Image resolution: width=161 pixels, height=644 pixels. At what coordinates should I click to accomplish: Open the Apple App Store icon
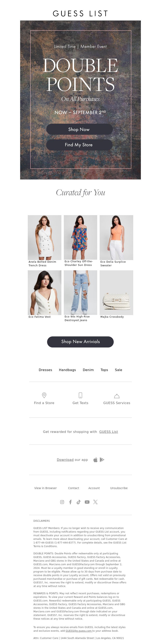pos(95,460)
